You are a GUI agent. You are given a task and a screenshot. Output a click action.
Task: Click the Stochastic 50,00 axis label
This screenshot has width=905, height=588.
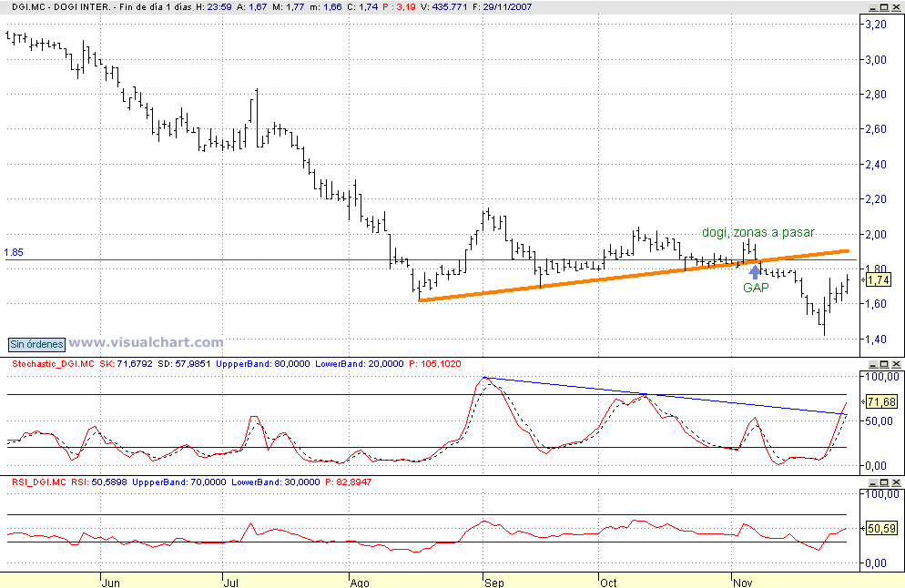click(879, 421)
